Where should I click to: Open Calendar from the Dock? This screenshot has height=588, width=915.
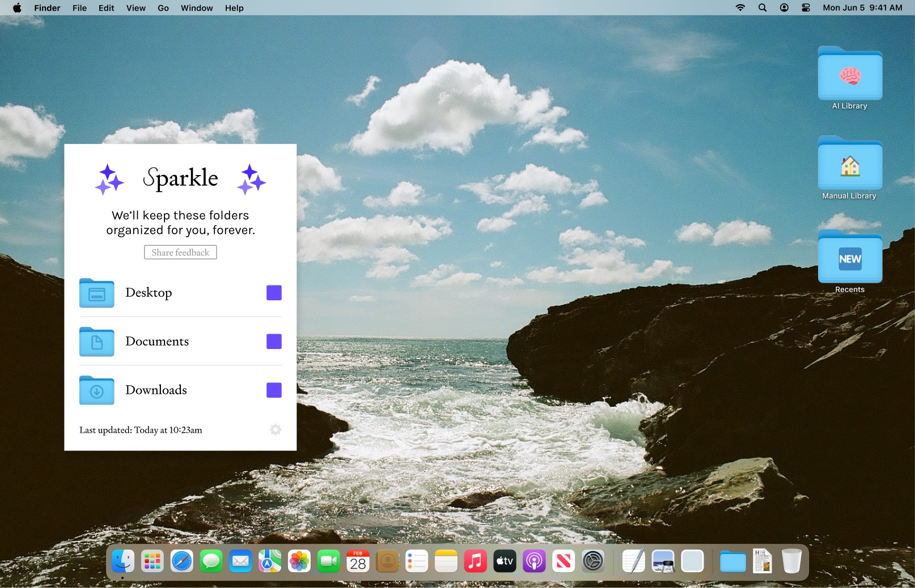[358, 561]
